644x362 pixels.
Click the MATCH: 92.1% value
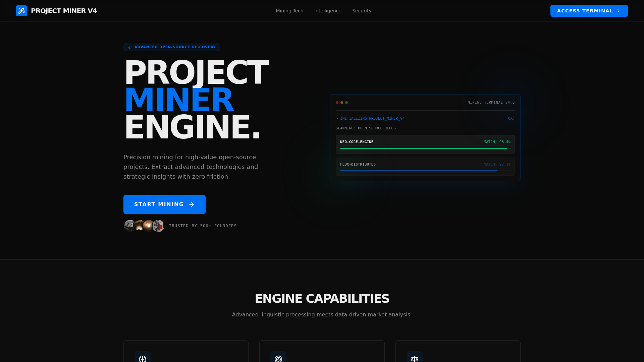497,165
